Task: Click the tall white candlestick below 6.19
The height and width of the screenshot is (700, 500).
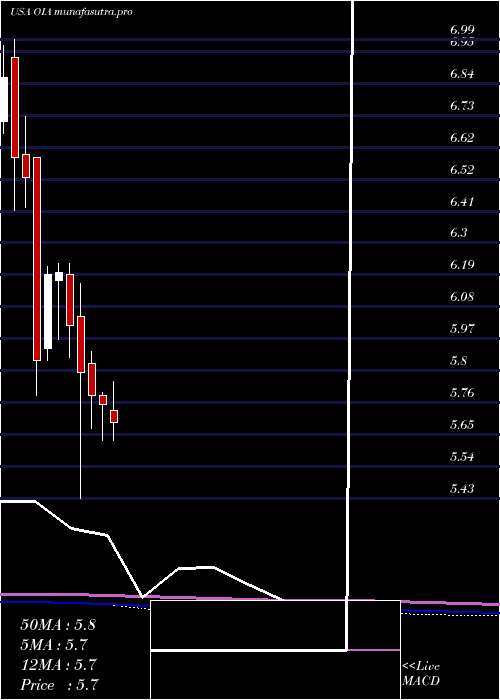Action: pyautogui.click(x=48, y=311)
